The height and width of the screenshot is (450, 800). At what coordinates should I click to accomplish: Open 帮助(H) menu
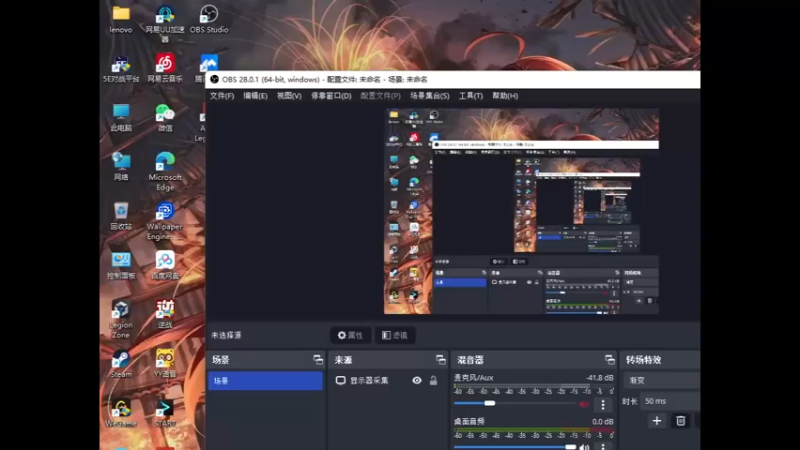[x=505, y=96]
